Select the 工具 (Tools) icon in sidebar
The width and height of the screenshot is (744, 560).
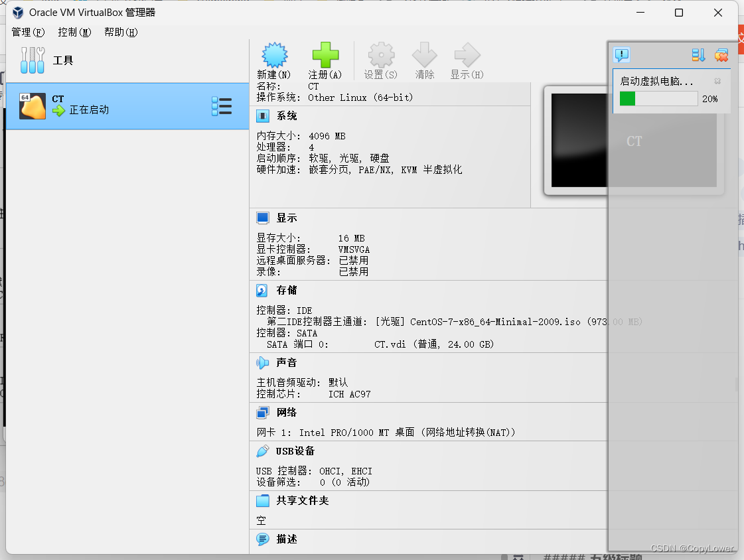click(32, 60)
